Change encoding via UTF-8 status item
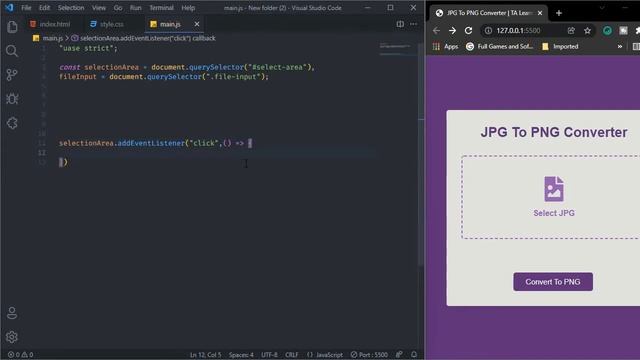 [x=269, y=355]
